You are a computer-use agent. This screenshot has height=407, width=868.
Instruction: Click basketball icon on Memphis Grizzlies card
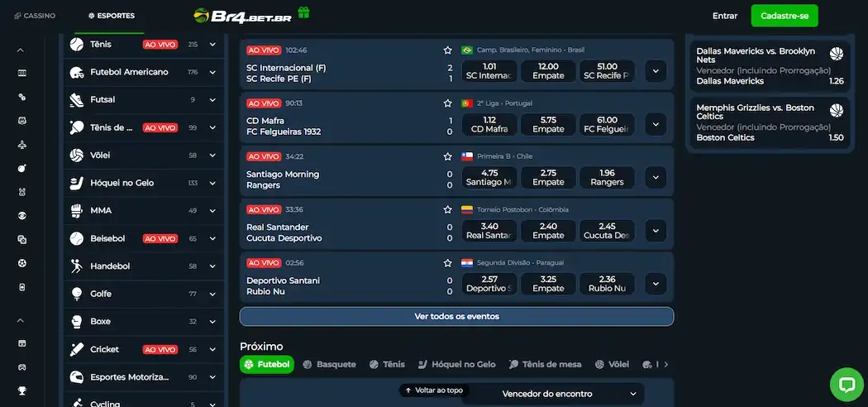(x=836, y=111)
